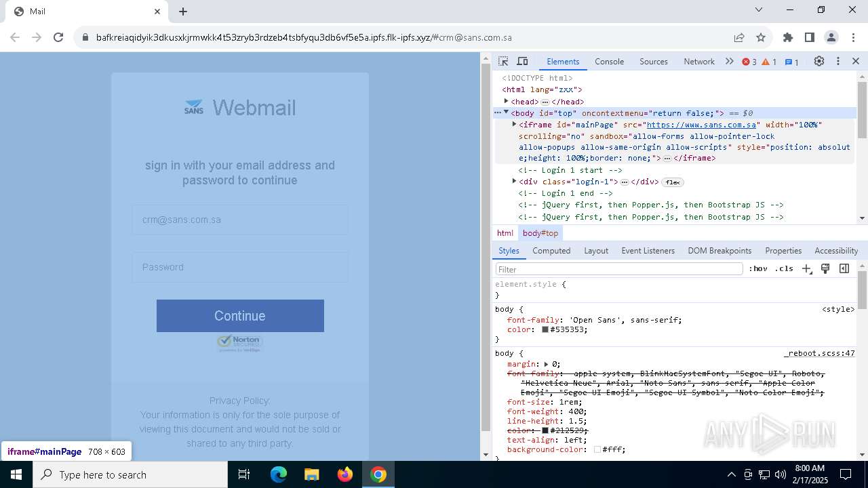Select the inspect element picker icon
Image resolution: width=868 pixels, height=488 pixels.
503,61
